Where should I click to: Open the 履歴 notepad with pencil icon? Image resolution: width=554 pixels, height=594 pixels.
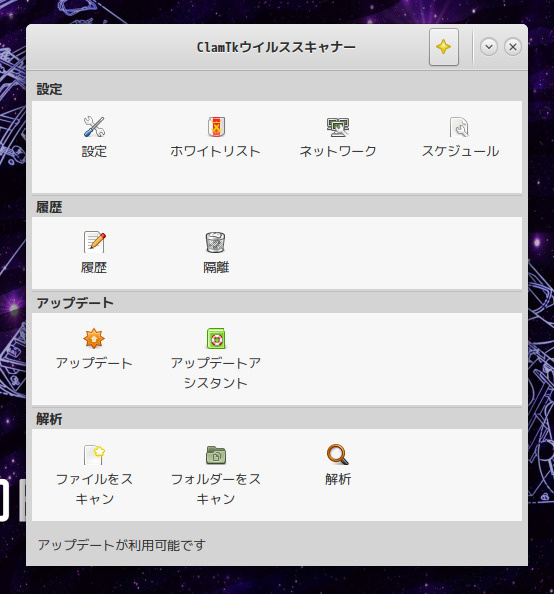[94, 242]
